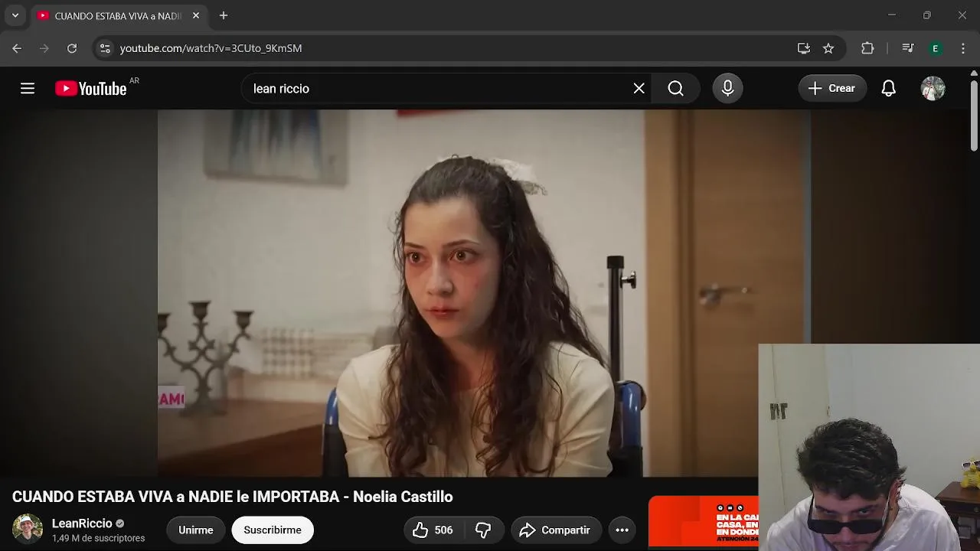Close the current browser tab
The height and width of the screenshot is (551, 980).
click(x=196, y=15)
